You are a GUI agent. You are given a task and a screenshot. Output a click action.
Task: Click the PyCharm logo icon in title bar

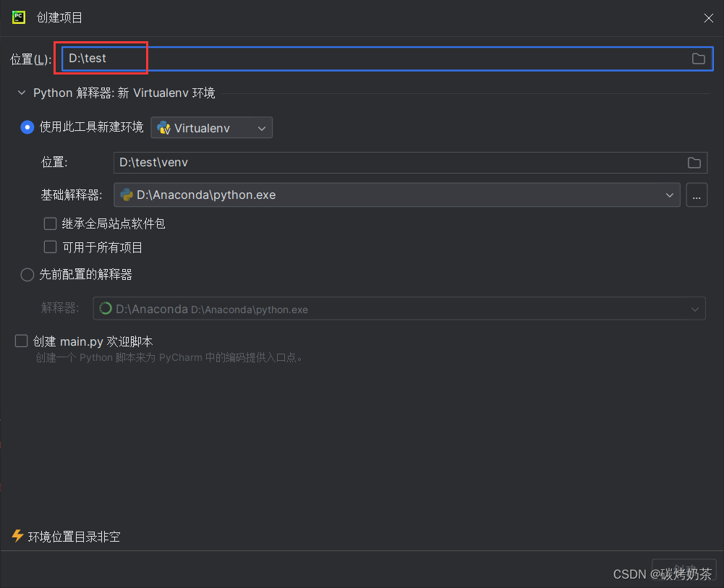[19, 17]
